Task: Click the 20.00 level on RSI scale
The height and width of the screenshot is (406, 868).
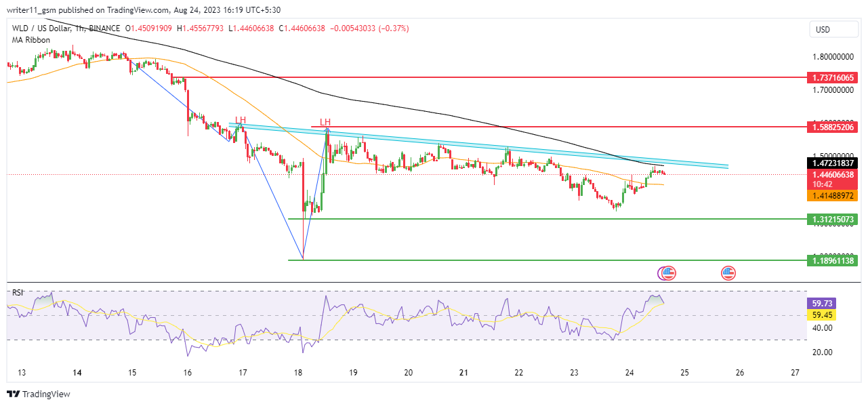Action: coord(823,352)
